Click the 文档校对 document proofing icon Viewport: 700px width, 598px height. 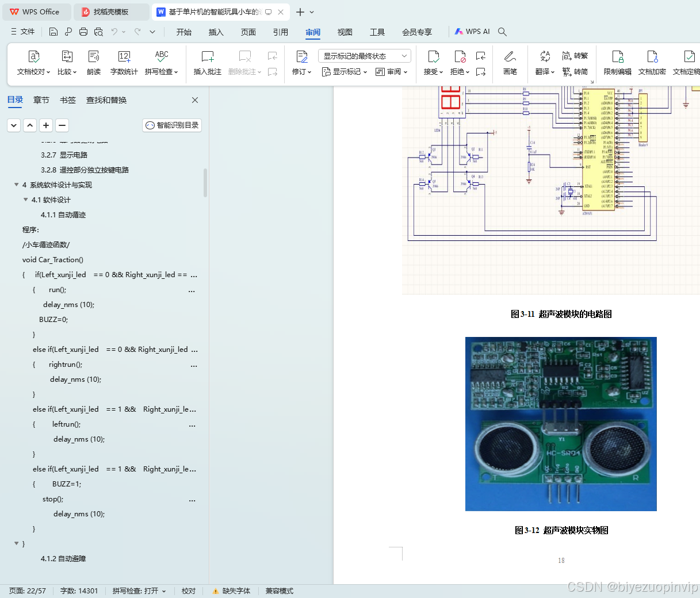click(x=34, y=56)
